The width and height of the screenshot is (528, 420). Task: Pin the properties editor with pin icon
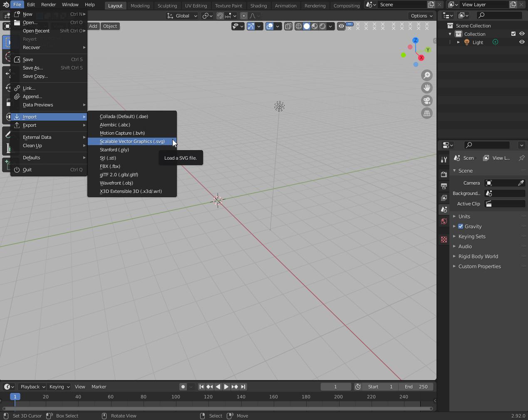coord(521,158)
